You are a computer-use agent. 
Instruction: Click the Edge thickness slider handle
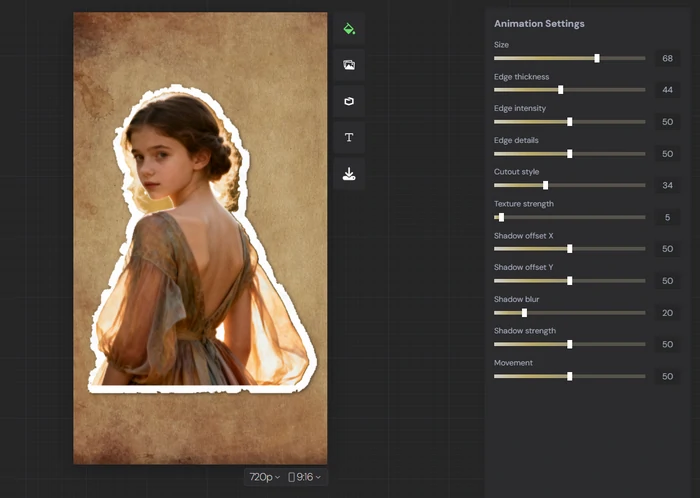(561, 90)
